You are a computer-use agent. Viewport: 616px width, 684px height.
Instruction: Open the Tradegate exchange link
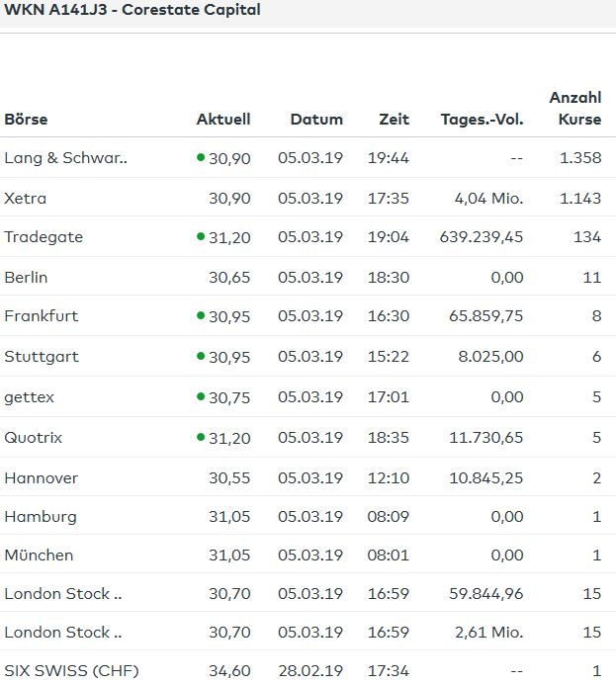click(x=44, y=237)
